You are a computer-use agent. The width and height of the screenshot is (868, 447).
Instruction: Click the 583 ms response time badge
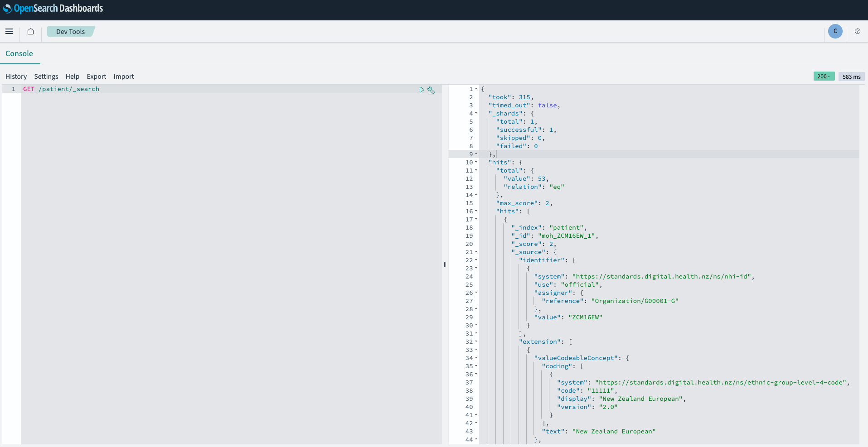click(851, 77)
